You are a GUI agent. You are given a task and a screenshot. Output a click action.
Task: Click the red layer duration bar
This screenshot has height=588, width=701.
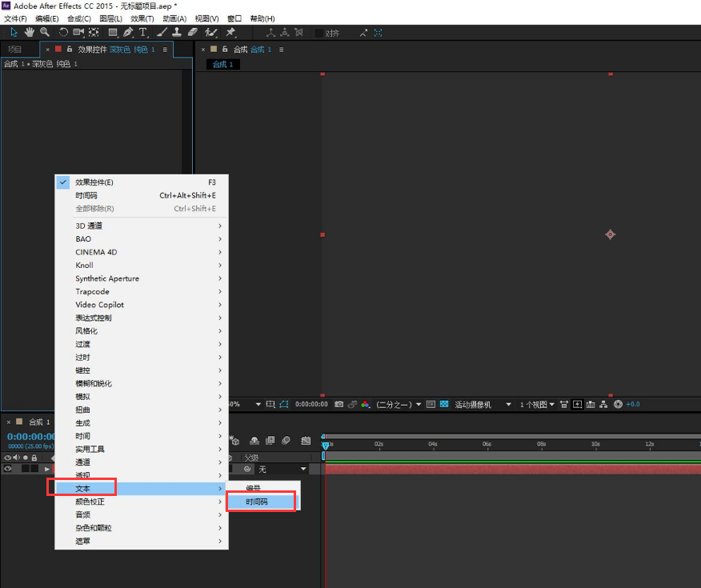513,469
